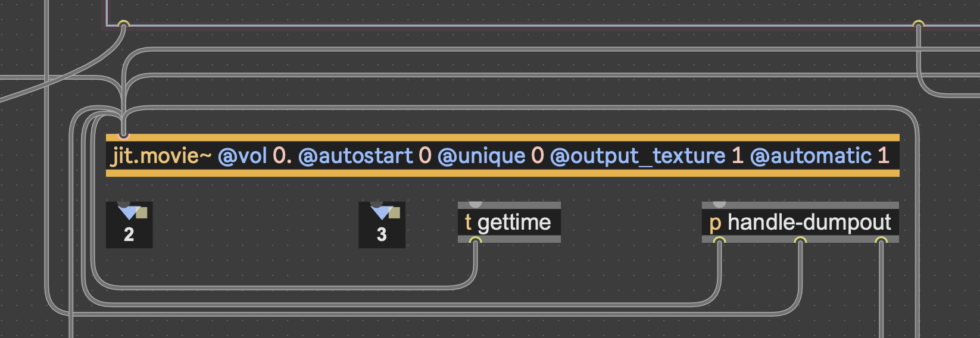Click middle outlet of p handle-dumpout

click(x=800, y=241)
